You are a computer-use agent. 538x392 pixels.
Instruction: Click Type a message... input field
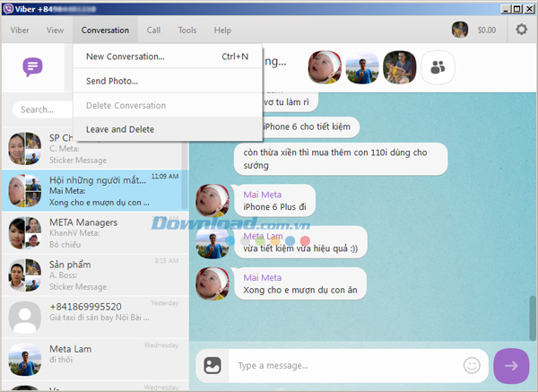(345, 366)
